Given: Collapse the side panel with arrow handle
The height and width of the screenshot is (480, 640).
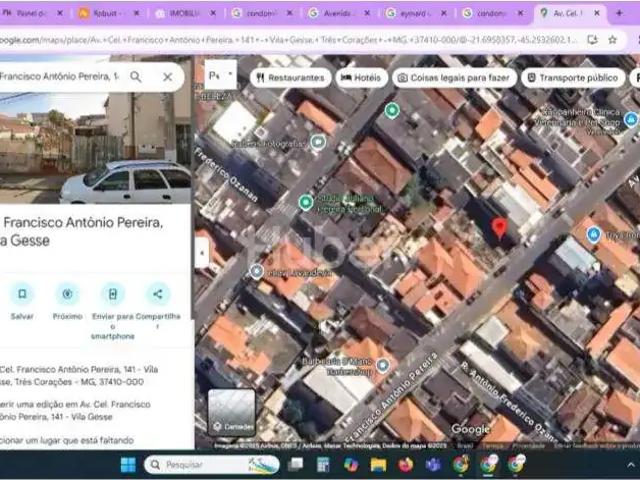Looking at the screenshot, I should click(x=201, y=254).
